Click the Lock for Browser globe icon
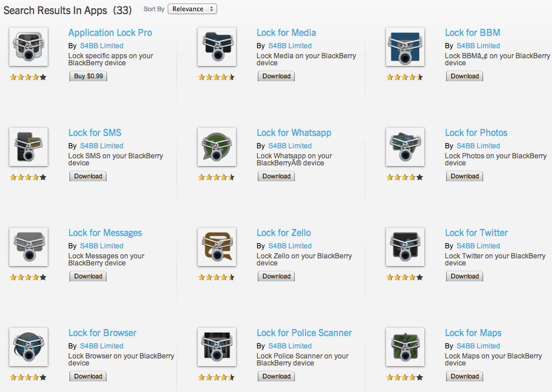This screenshot has height=392, width=552. (28, 347)
